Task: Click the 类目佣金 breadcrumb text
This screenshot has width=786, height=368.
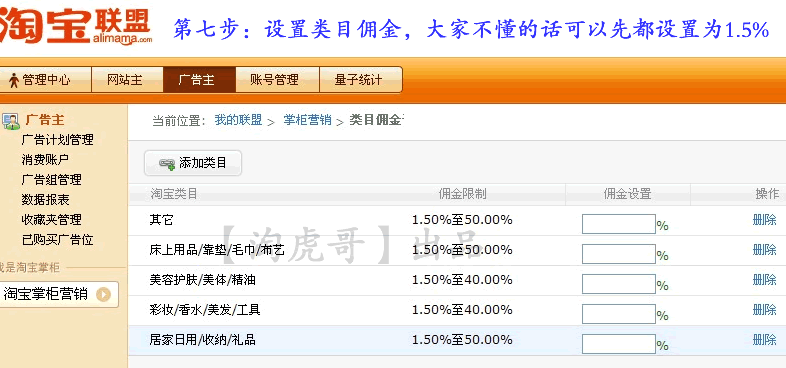Action: coord(376,120)
